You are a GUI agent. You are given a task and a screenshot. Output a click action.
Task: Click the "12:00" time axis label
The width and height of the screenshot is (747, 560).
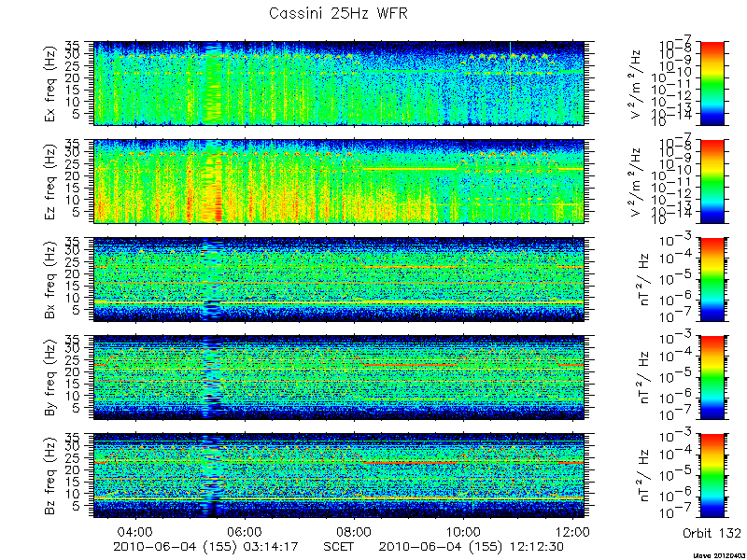pos(572,530)
